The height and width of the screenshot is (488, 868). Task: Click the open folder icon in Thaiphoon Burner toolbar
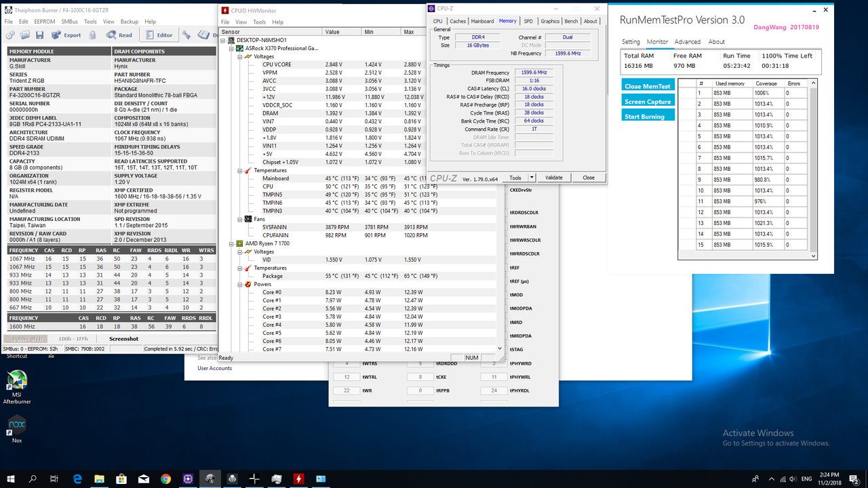[x=25, y=35]
